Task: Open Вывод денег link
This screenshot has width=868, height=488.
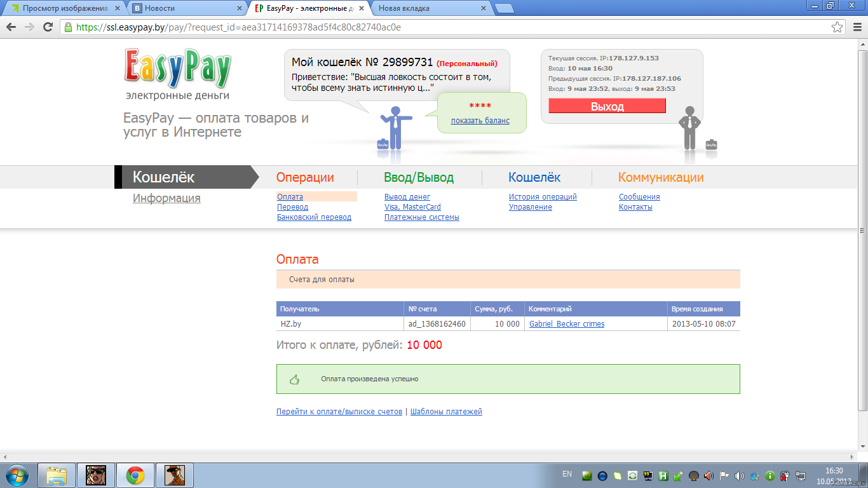Action: point(407,197)
